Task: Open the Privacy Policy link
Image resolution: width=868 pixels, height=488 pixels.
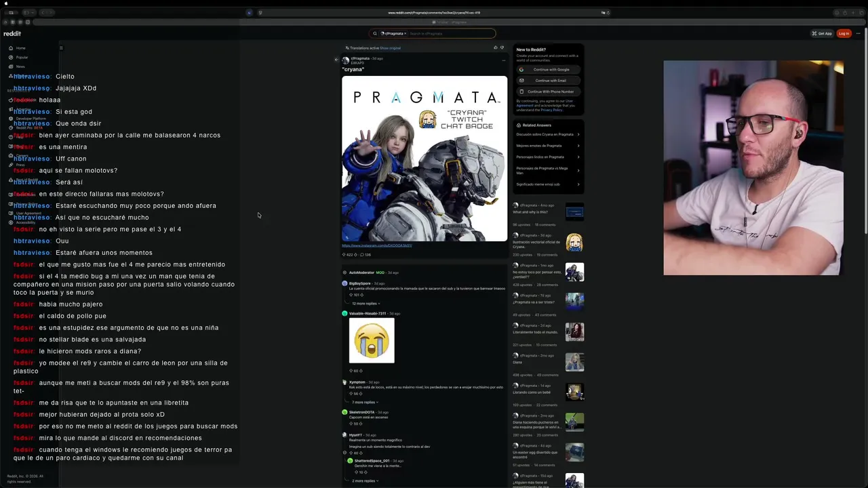Action: pos(551,110)
